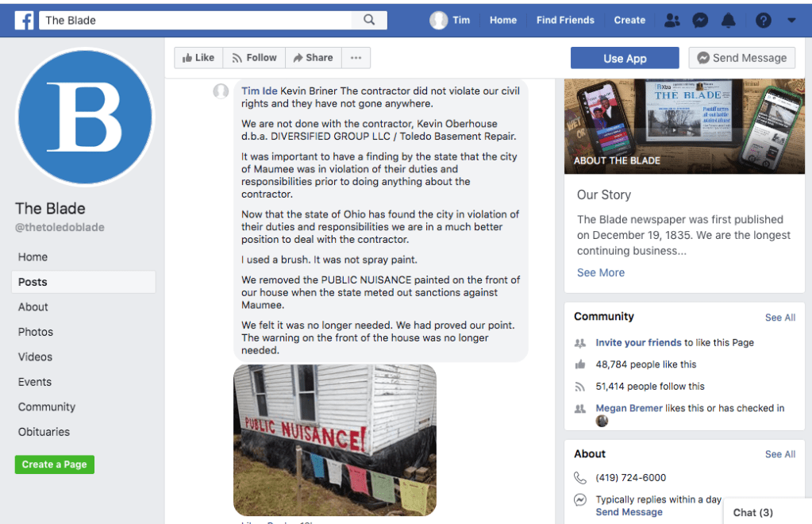Open the Messenger icon in top bar
This screenshot has width=812, height=524.
pyautogui.click(x=700, y=20)
